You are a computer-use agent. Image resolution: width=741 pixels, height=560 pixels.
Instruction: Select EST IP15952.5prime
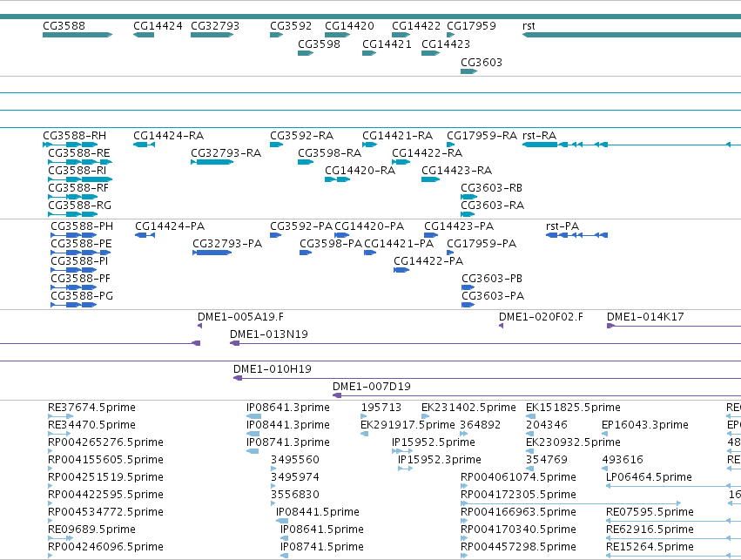coord(434,442)
